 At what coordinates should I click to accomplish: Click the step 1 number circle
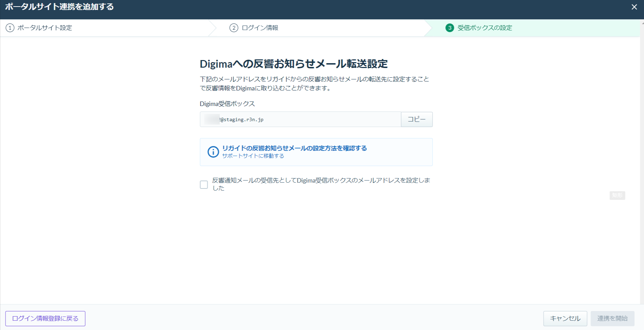(x=10, y=28)
